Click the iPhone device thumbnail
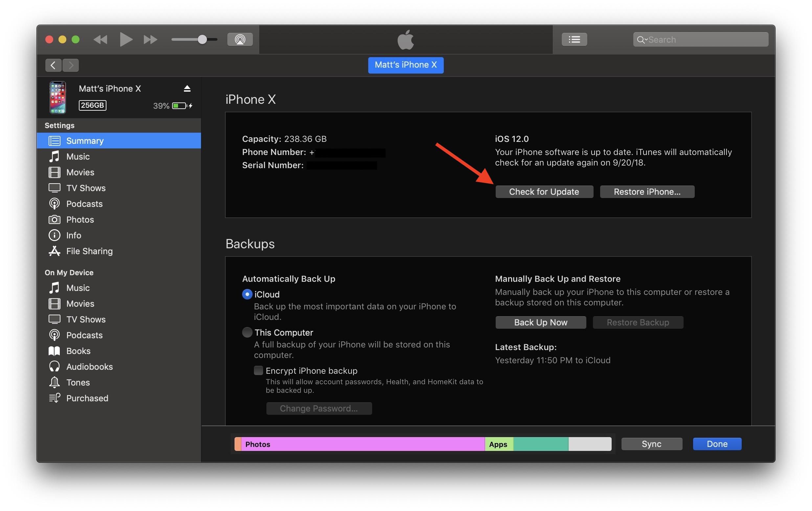The width and height of the screenshot is (812, 511). click(58, 97)
